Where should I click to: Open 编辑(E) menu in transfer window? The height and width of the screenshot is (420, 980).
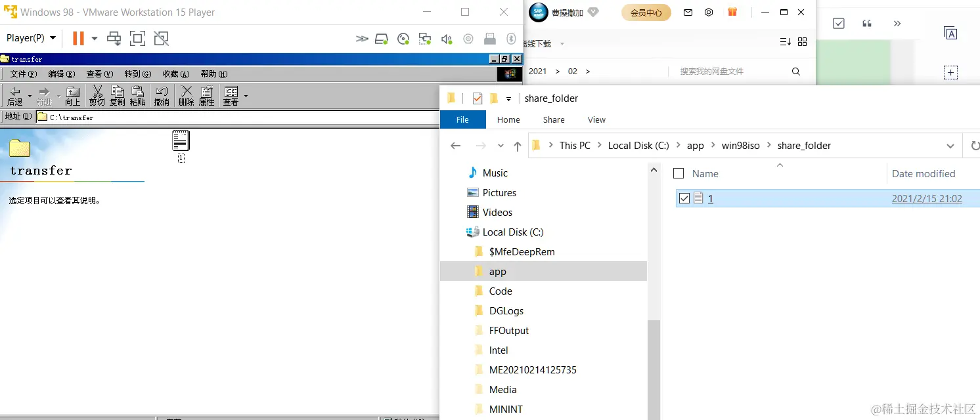click(x=61, y=74)
